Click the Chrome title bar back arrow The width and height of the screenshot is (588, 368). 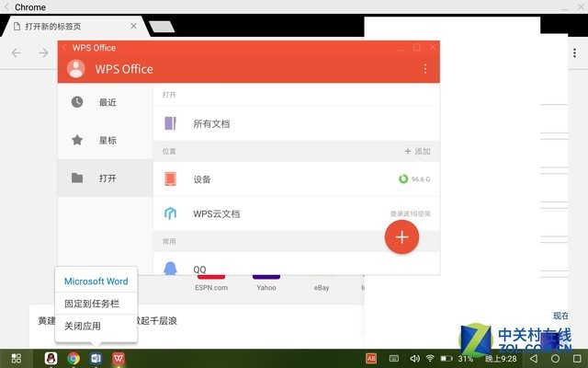click(x=6, y=6)
